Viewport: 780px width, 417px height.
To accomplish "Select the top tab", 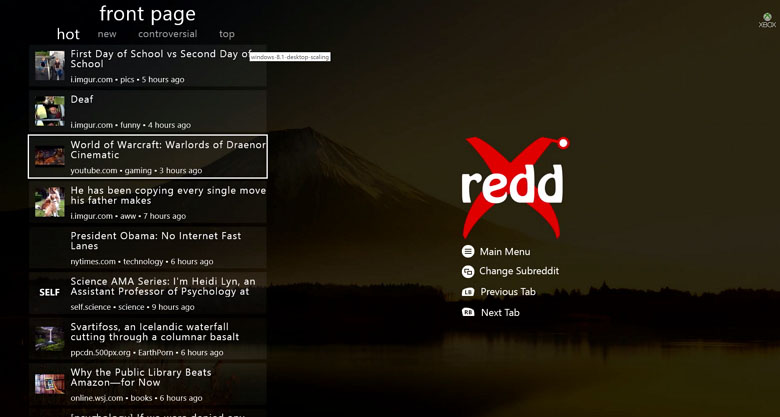I will [x=227, y=34].
